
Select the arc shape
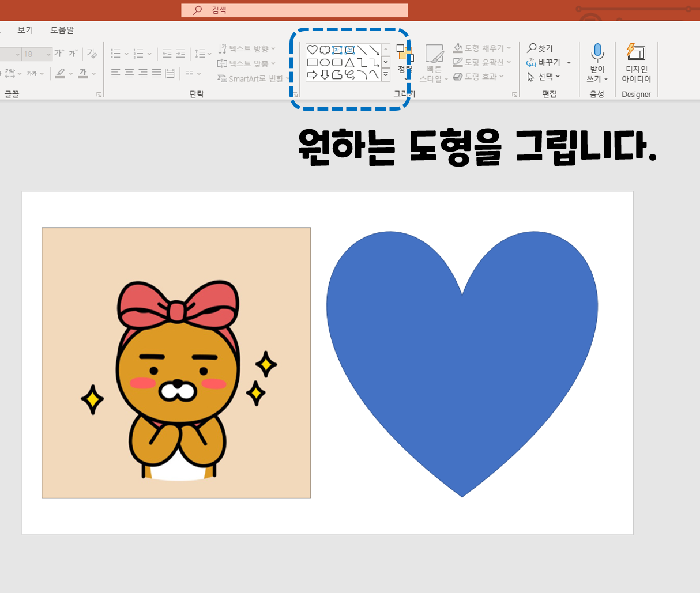[x=362, y=74]
